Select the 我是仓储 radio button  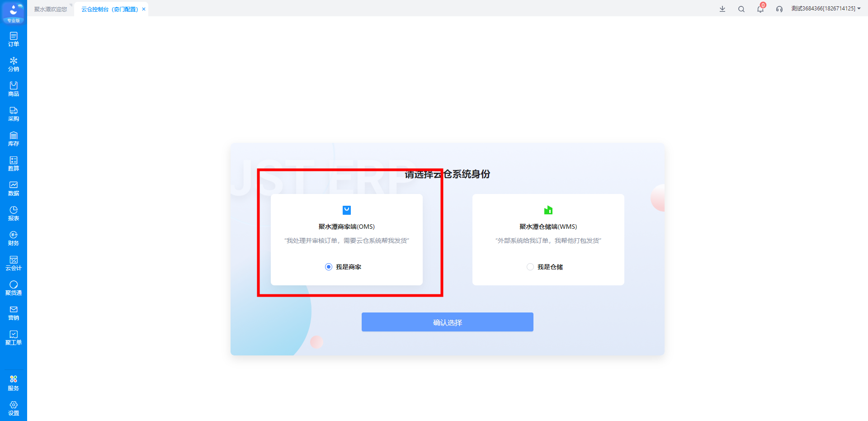click(530, 267)
